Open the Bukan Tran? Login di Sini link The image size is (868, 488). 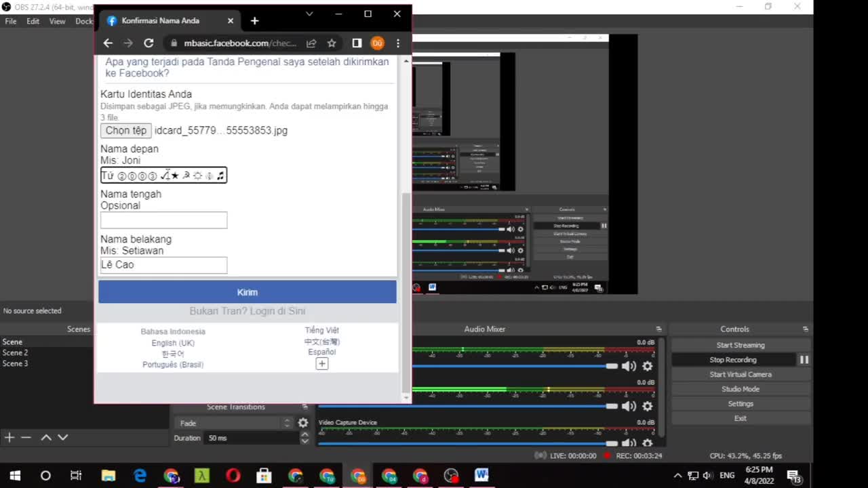(248, 311)
